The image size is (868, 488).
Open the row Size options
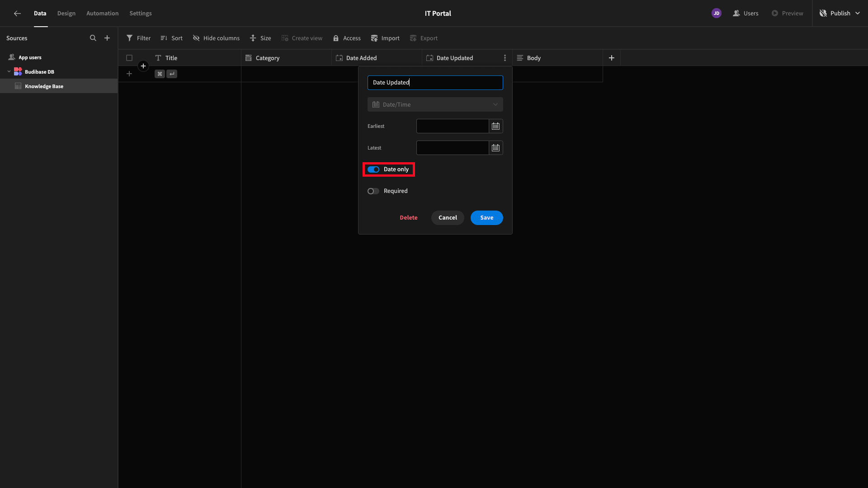[260, 38]
